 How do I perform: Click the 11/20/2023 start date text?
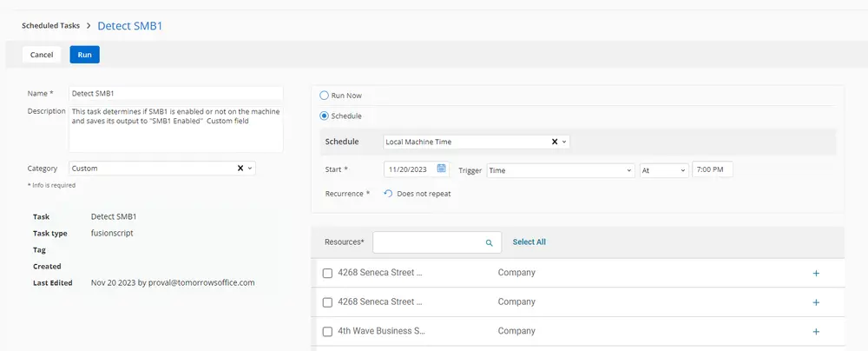407,169
